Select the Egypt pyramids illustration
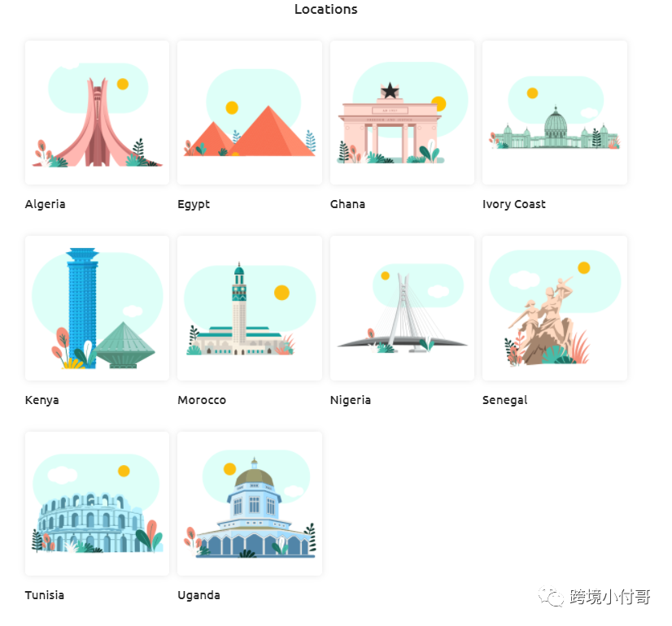The height and width of the screenshot is (626, 672). [x=250, y=113]
